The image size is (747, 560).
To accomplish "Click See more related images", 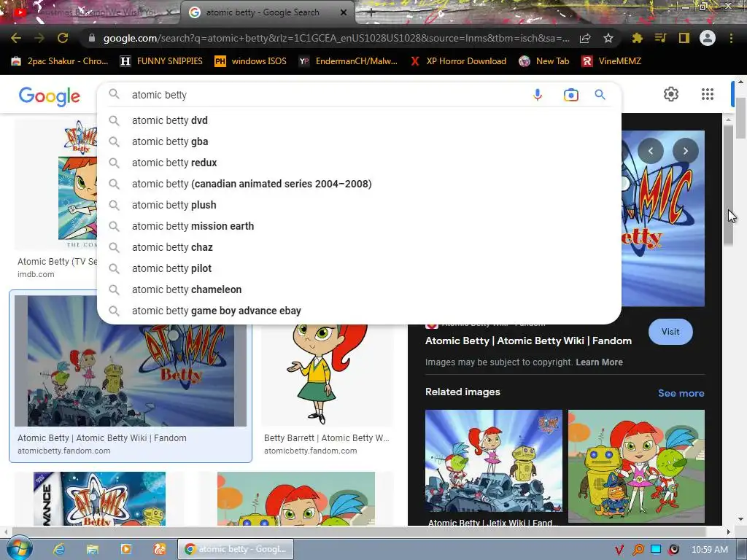I will (681, 393).
